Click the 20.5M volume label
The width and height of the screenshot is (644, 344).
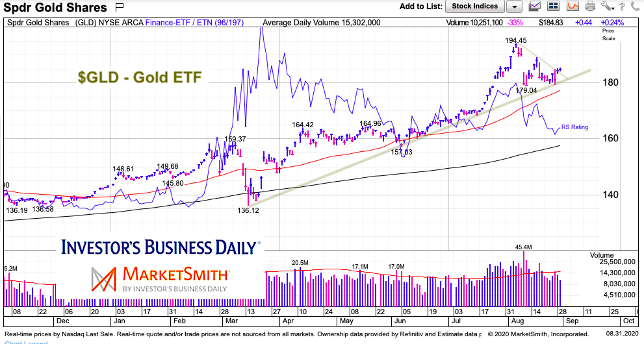click(x=300, y=262)
